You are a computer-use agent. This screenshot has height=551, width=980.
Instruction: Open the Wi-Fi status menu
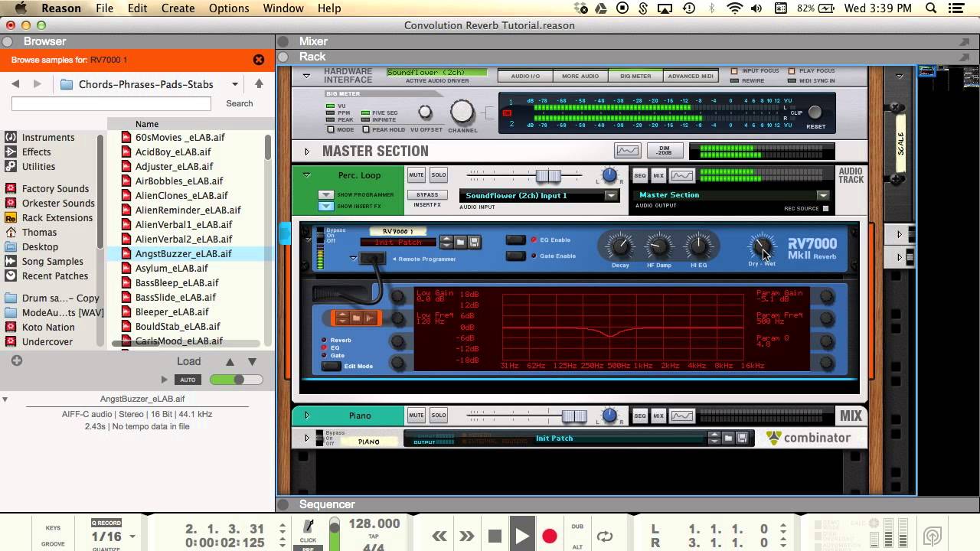(735, 8)
